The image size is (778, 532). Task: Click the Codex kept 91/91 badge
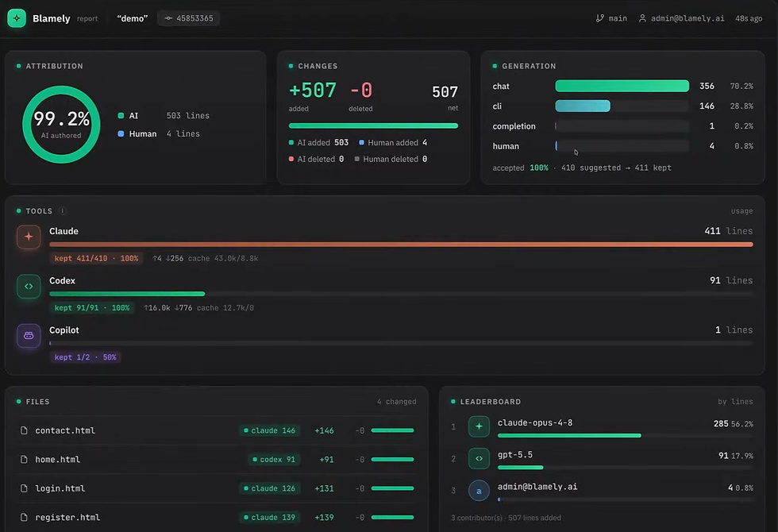[92, 308]
